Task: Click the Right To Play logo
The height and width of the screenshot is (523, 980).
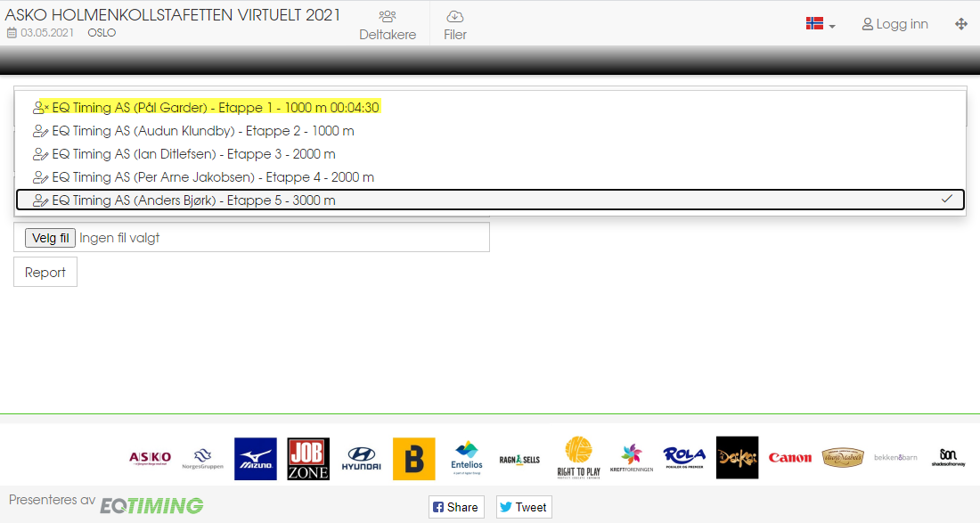Action: [579, 458]
